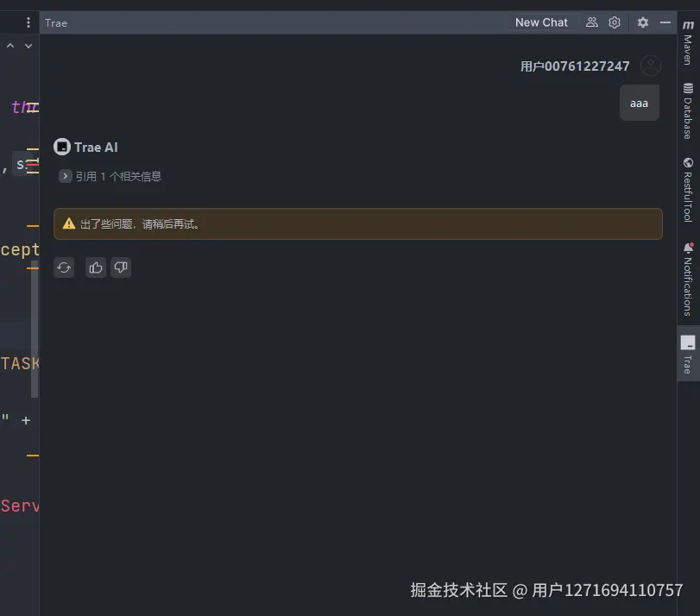This screenshot has width=700, height=616.
Task: Regenerate the Trae AI response
Action: coord(64,267)
